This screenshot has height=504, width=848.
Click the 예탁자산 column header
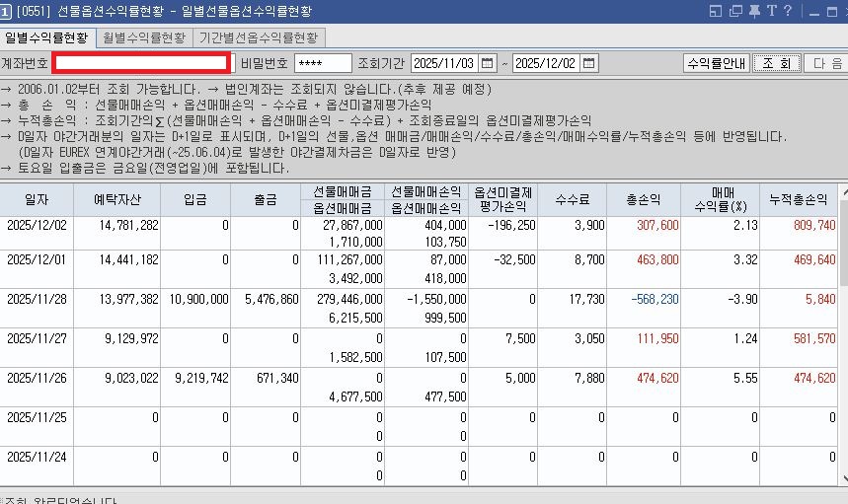116,200
